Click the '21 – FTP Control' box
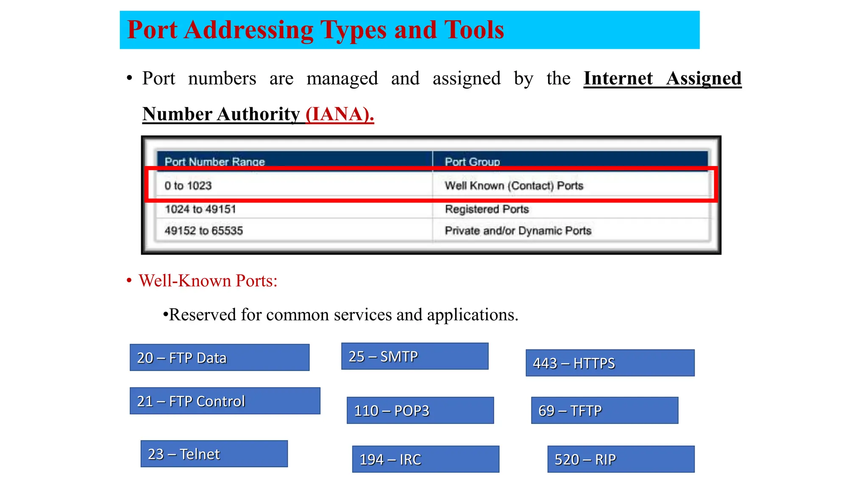Image resolution: width=868 pixels, height=488 pixels. (225, 401)
